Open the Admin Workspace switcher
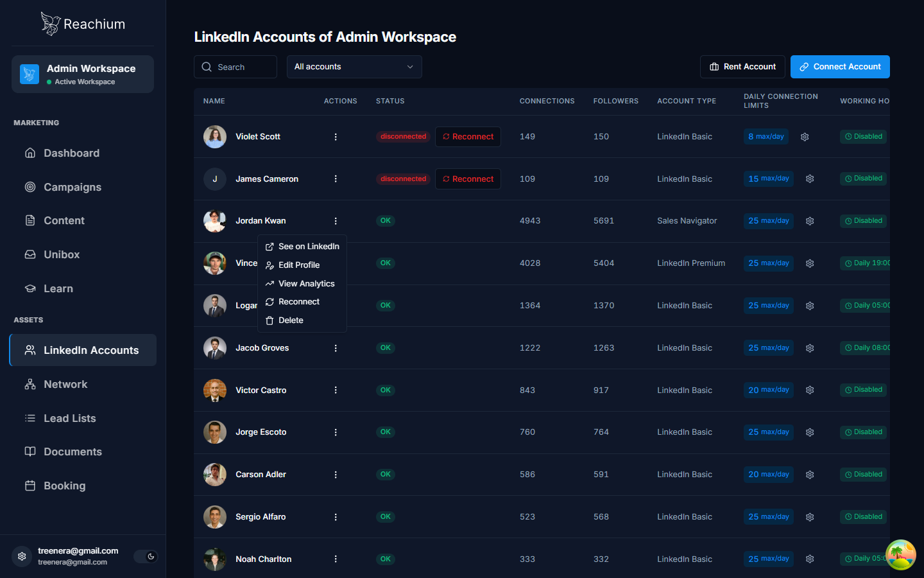Screen dimensions: 924x578 coord(83,74)
